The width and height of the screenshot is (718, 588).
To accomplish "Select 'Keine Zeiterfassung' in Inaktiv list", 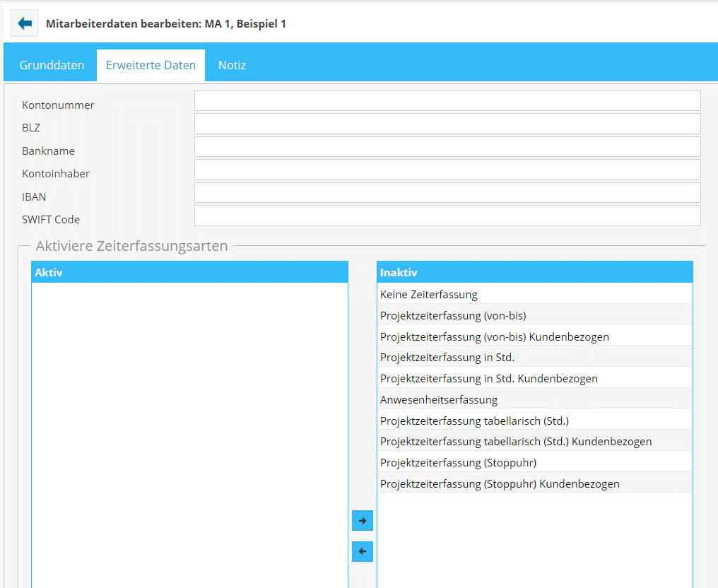I will pyautogui.click(x=428, y=294).
